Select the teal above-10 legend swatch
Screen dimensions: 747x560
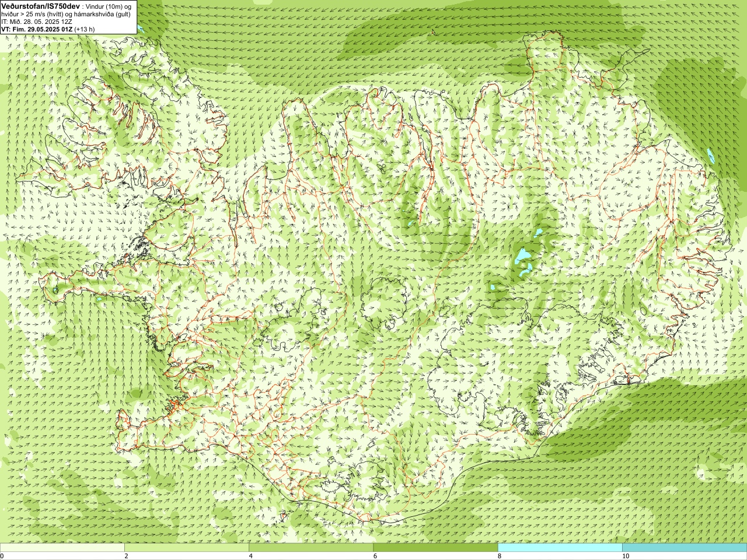[x=685, y=548]
